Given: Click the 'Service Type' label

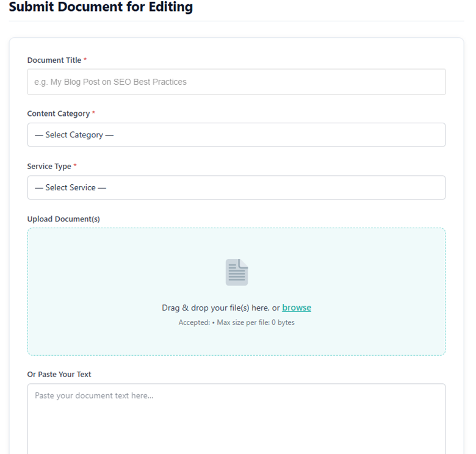Looking at the screenshot, I should point(49,167).
